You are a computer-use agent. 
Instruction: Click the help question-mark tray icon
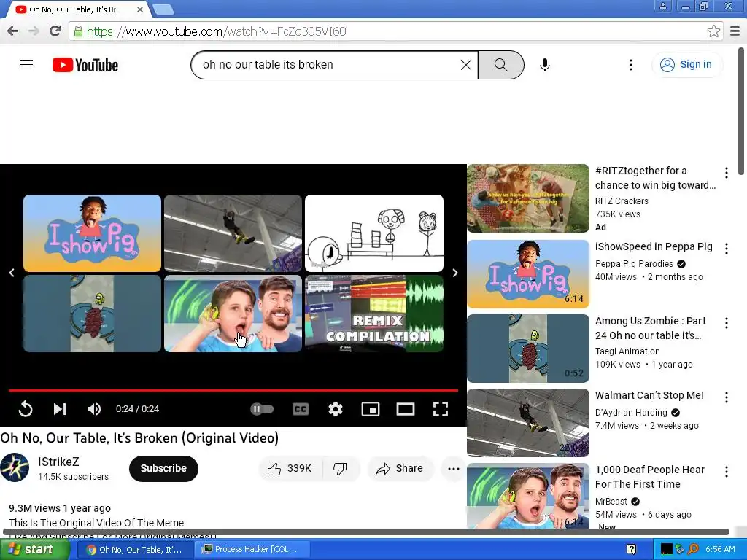(631, 550)
